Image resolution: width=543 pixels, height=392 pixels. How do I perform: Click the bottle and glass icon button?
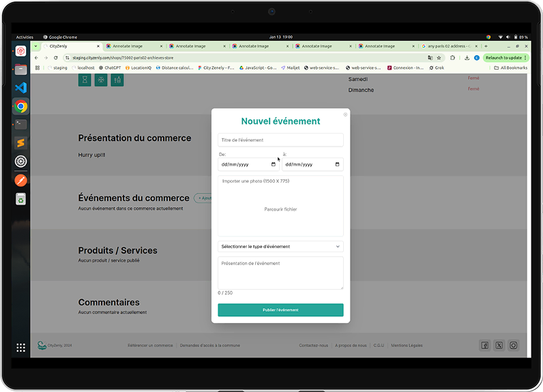tap(117, 80)
